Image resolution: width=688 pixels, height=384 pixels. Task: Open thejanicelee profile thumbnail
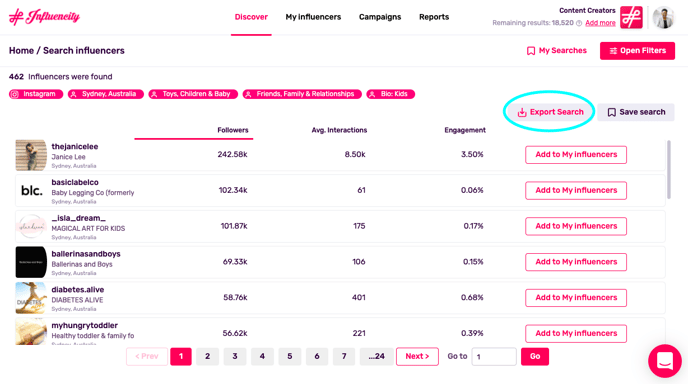(31, 155)
